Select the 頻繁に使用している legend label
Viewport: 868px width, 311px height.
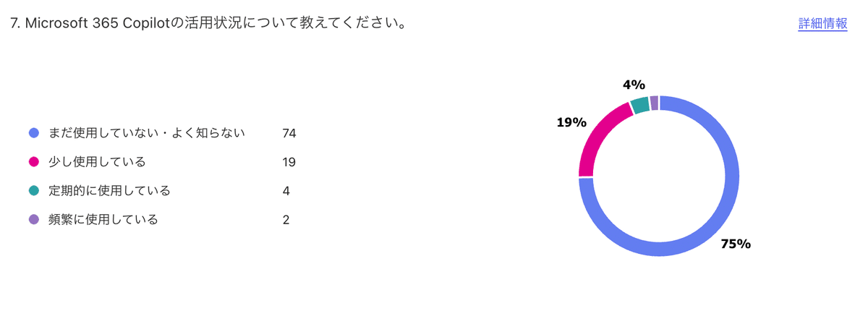point(103,220)
